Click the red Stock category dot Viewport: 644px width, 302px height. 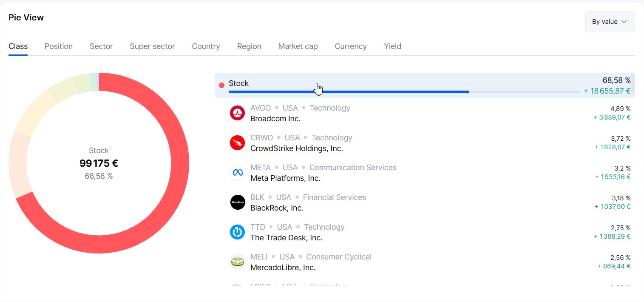pos(221,85)
